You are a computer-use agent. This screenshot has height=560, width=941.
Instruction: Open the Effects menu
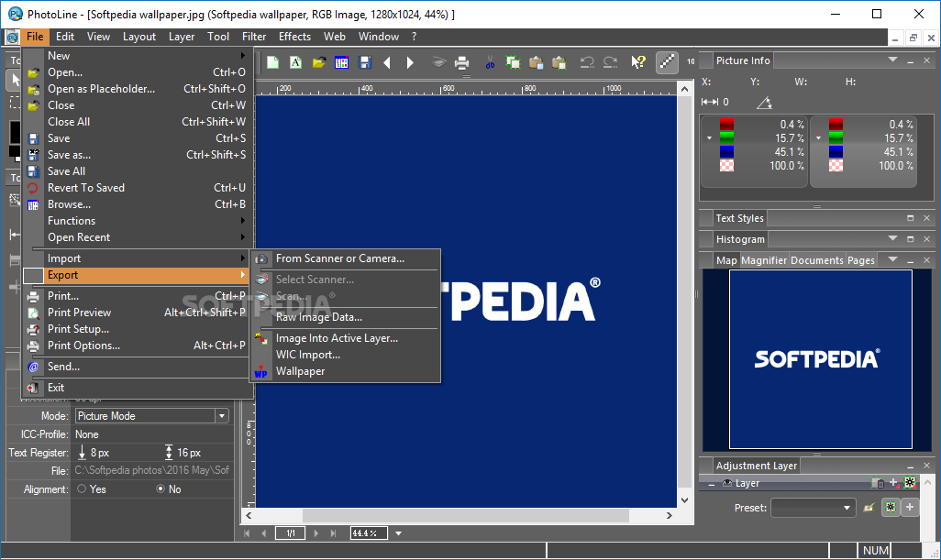coord(294,37)
